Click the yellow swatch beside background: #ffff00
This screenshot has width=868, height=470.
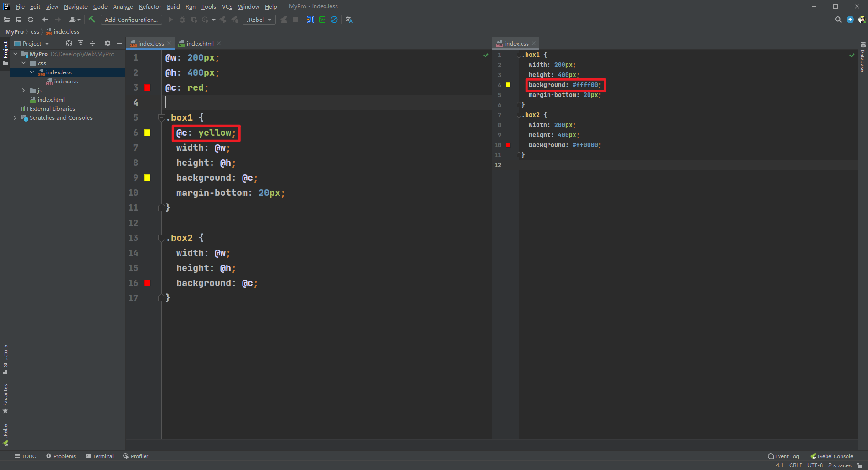[508, 85]
